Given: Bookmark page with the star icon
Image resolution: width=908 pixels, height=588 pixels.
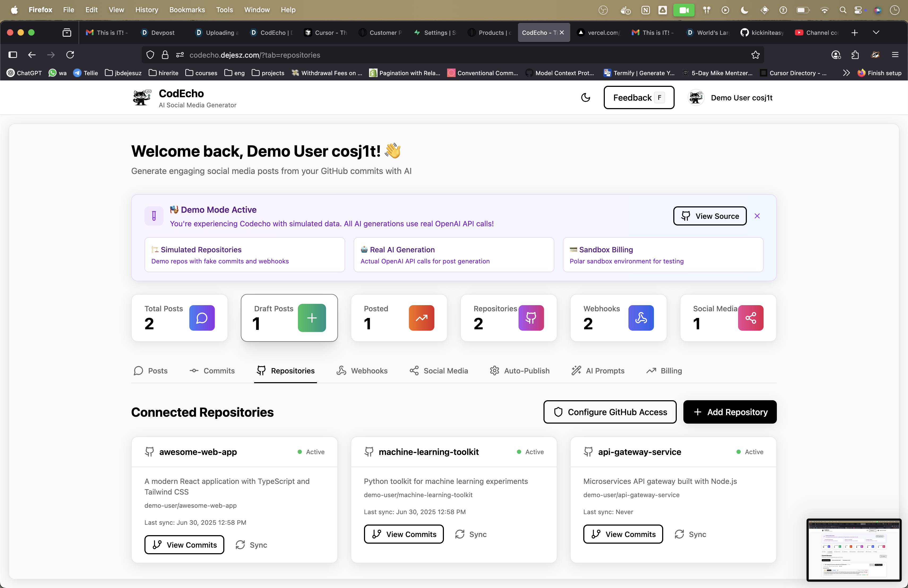Looking at the screenshot, I should (x=755, y=55).
